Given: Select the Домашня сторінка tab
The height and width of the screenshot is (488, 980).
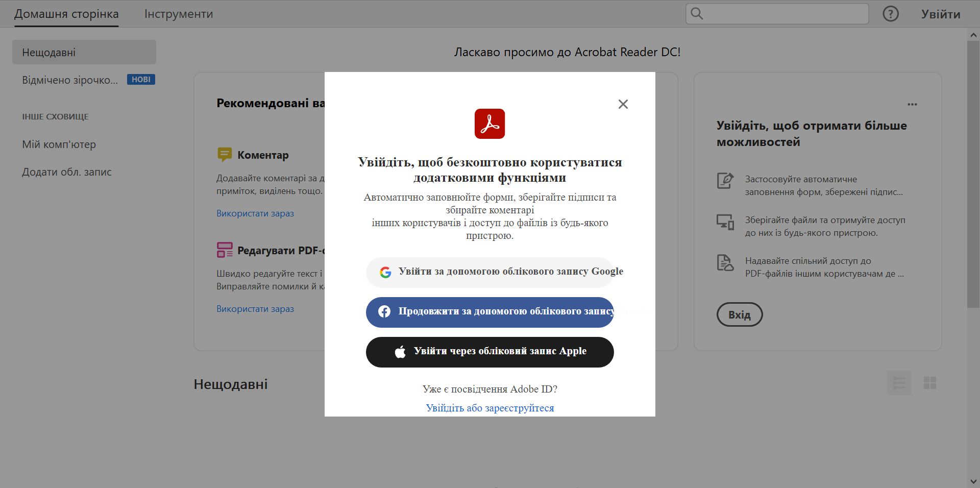Looking at the screenshot, I should pos(66,14).
